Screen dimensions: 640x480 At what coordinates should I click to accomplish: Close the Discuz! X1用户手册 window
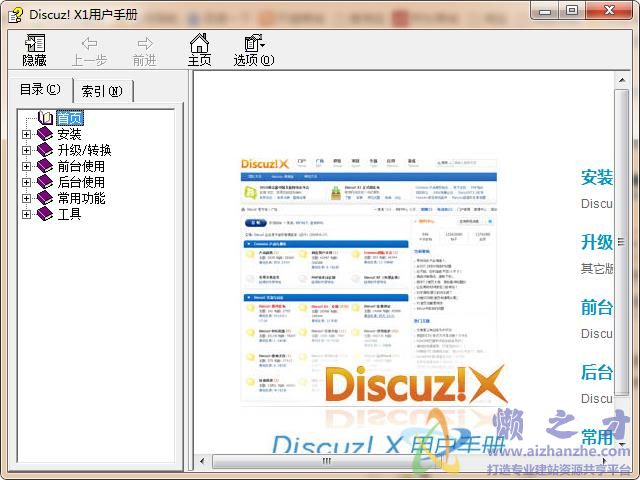609,11
